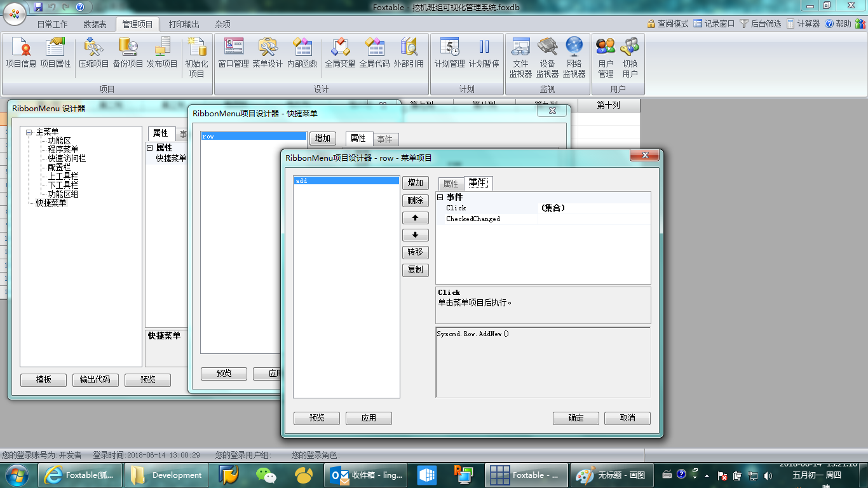The width and height of the screenshot is (868, 488).
Task: Click the 压缩项目 compress project icon
Action: click(x=93, y=53)
